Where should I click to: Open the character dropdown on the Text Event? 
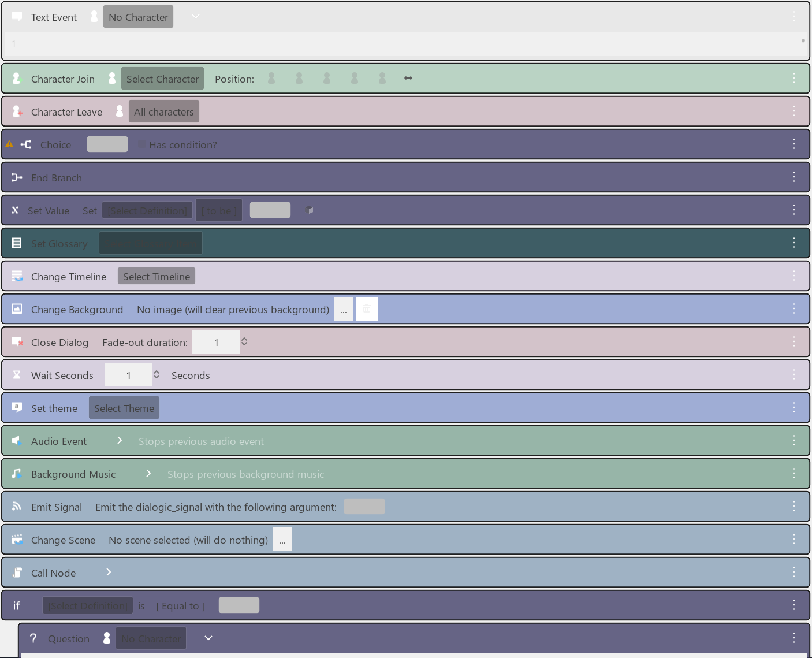[x=195, y=17]
